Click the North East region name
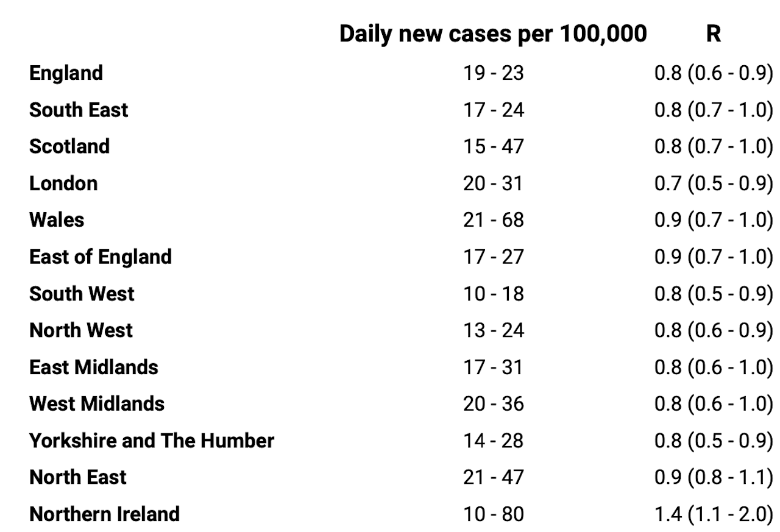 click(78, 477)
